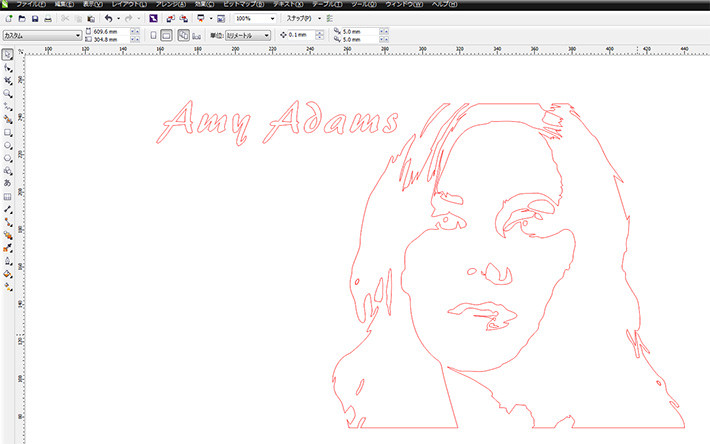Switch page to portrait orientation
Image resolution: width=710 pixels, height=444 pixels.
[x=154, y=35]
